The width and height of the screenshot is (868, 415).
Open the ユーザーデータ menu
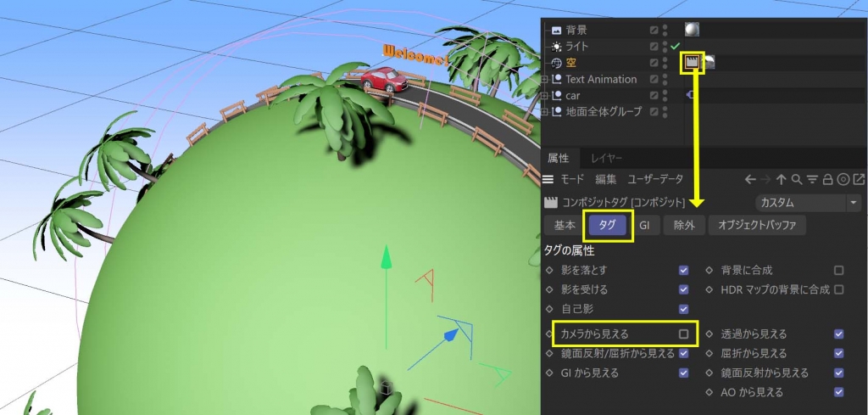655,180
